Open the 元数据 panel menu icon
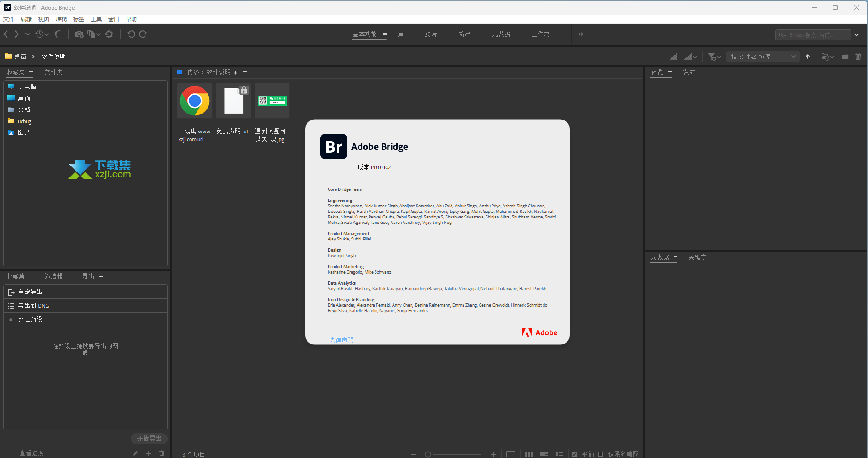The image size is (868, 458). [676, 258]
